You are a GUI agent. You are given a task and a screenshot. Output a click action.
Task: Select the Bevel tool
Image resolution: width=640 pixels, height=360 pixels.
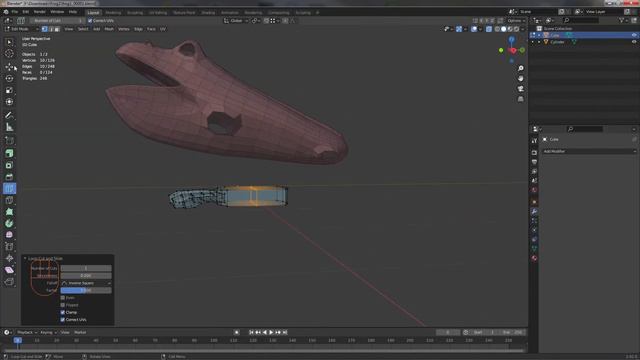tap(9, 177)
